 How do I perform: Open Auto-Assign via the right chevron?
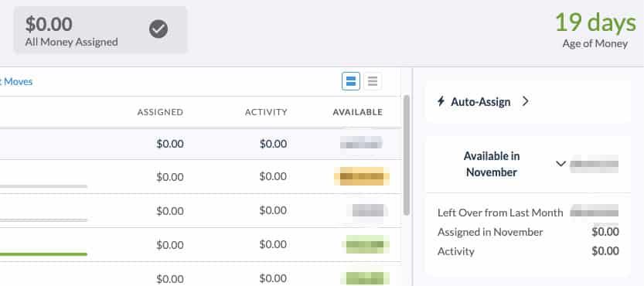pyautogui.click(x=525, y=101)
